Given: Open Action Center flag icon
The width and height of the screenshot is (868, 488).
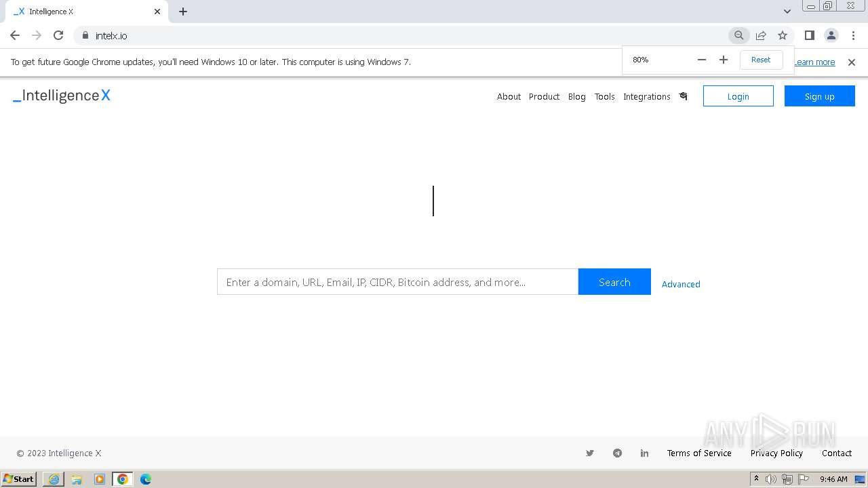Looking at the screenshot, I should pyautogui.click(x=804, y=479).
